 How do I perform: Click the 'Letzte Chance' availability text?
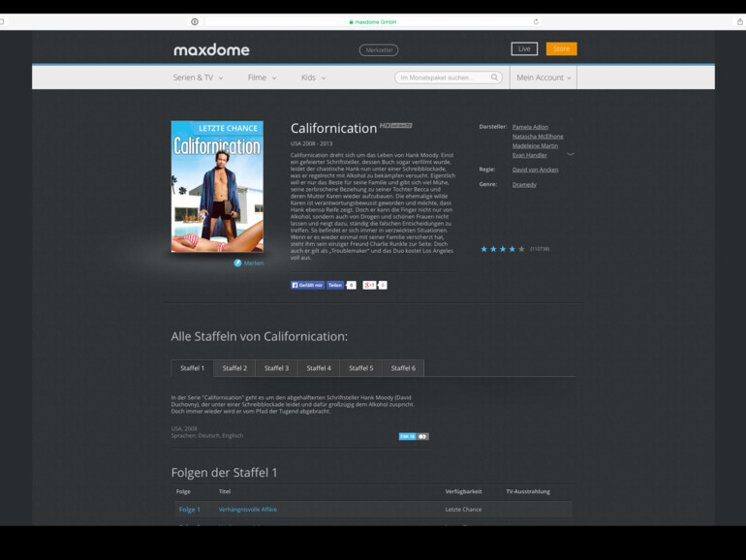coord(463,510)
